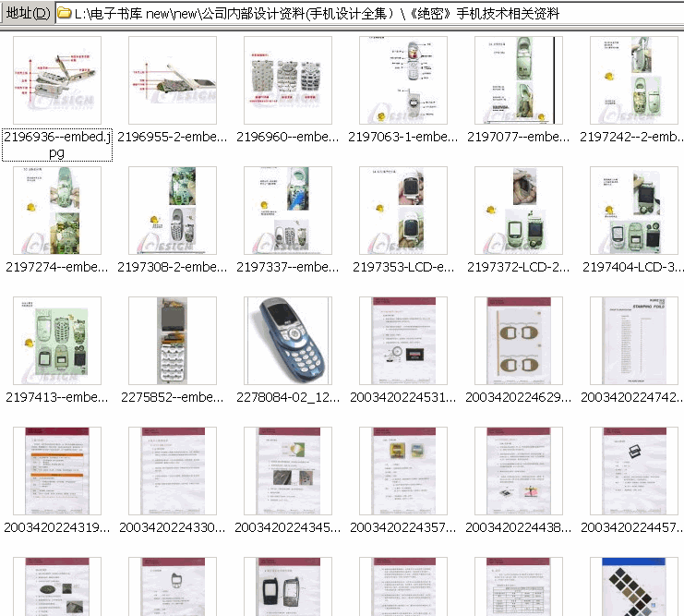Select the 2197372-LCD-2 thumbnail
The image size is (684, 616).
[x=519, y=211]
